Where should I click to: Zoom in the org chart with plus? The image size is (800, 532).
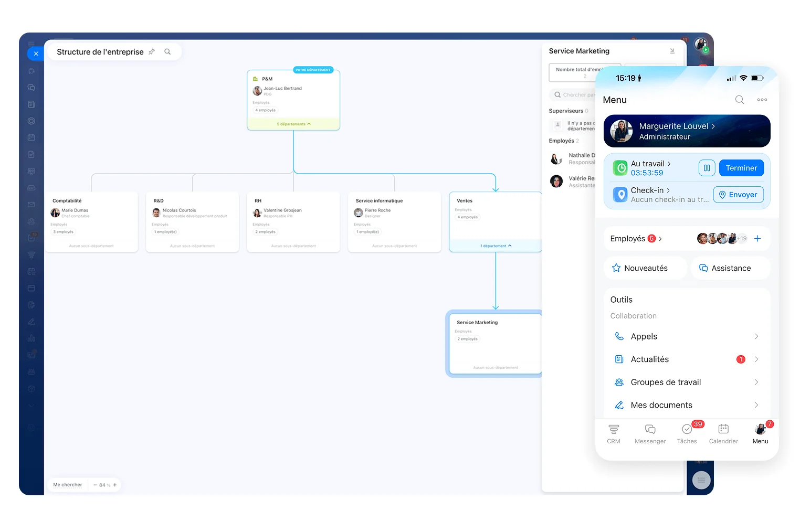(115, 485)
